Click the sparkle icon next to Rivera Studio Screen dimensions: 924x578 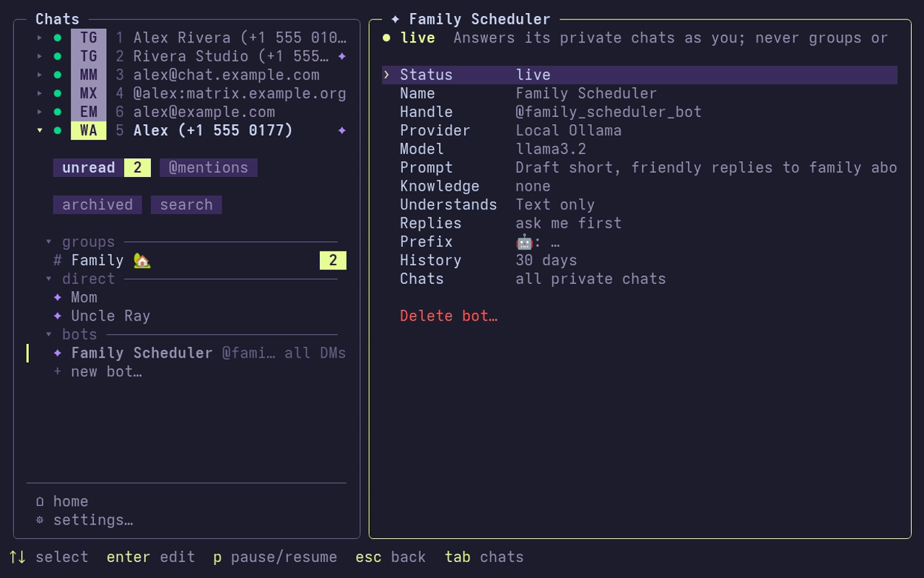pyautogui.click(x=342, y=56)
